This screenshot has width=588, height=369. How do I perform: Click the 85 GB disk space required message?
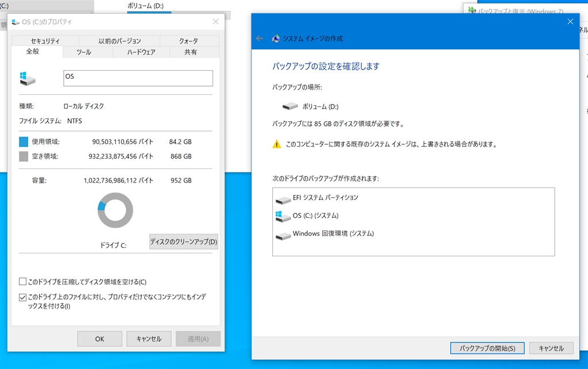pos(338,124)
